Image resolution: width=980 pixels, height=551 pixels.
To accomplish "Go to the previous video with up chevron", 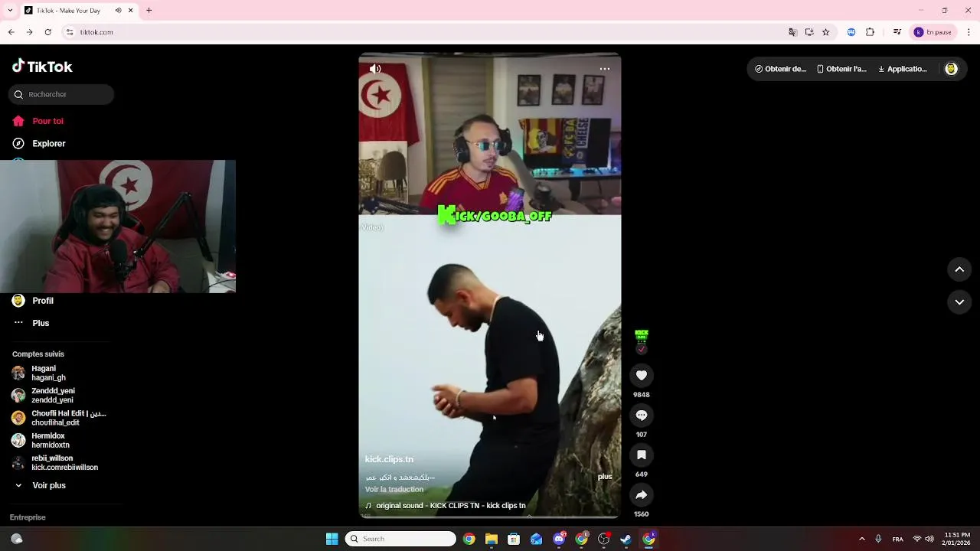I will coord(959,269).
